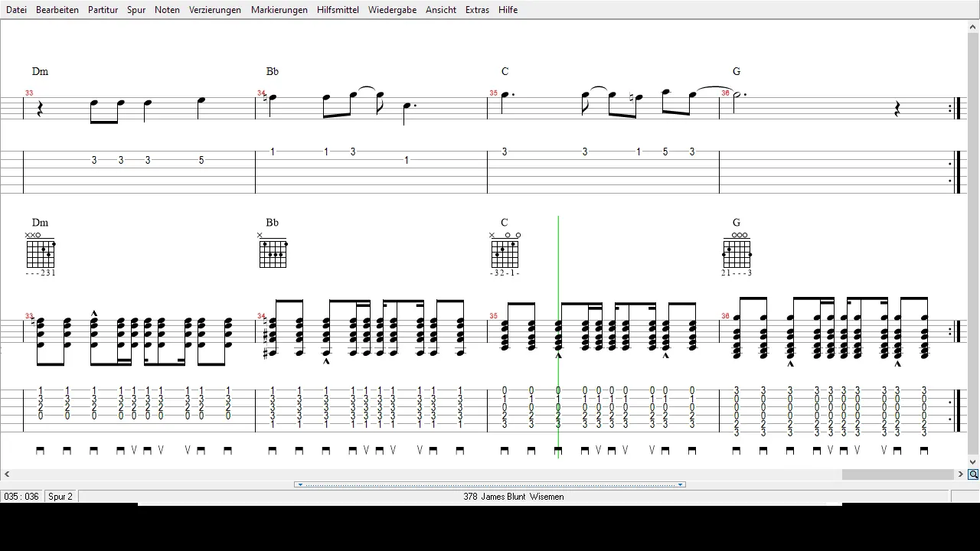Select the Dm chord fretboard diagram

(41, 252)
